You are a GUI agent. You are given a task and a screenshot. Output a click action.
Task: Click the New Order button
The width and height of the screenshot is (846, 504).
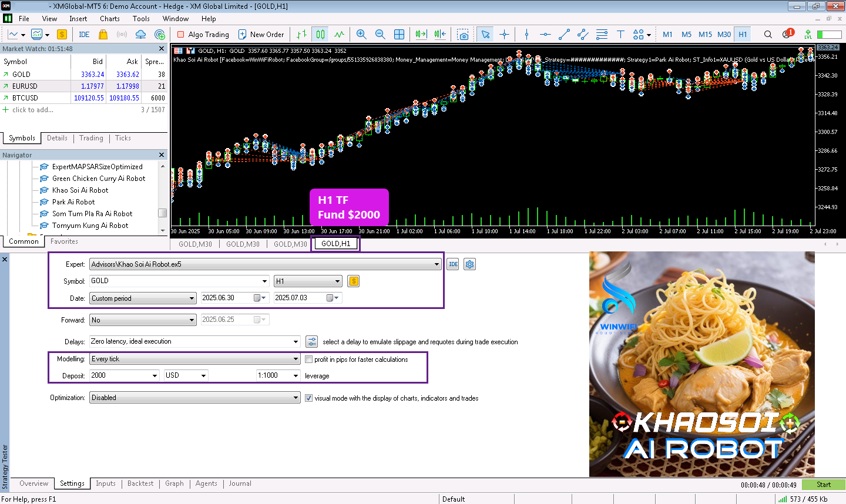click(x=261, y=34)
